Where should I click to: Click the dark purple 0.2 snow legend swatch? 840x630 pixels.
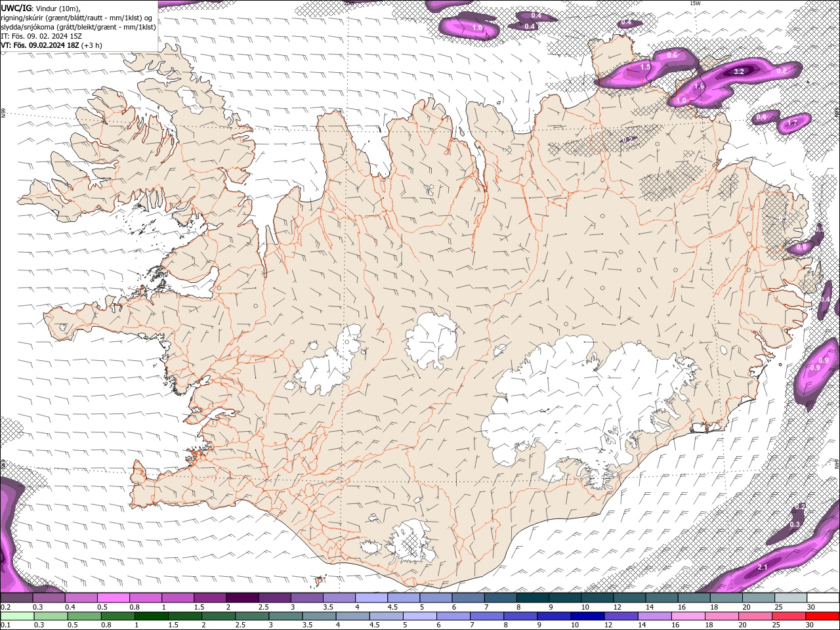[16, 598]
